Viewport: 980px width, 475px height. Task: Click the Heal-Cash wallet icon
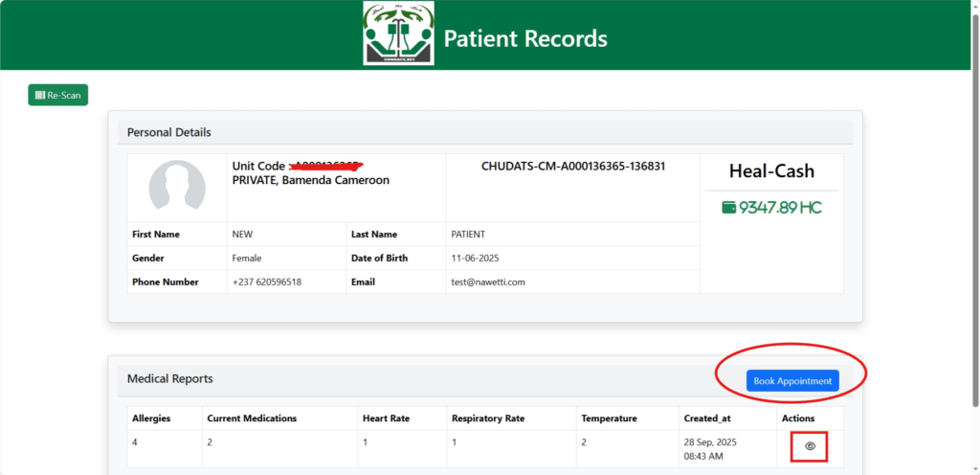click(728, 208)
